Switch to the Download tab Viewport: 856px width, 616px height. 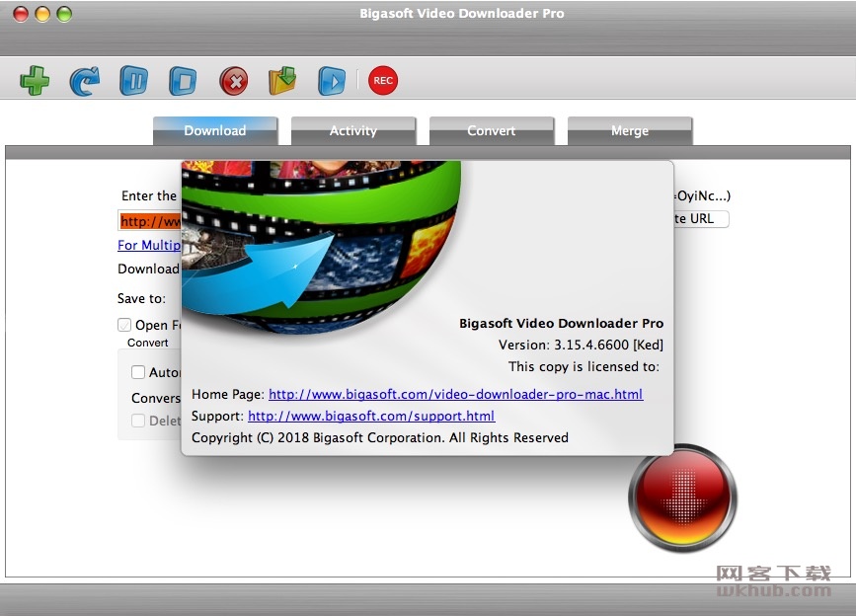coord(215,131)
